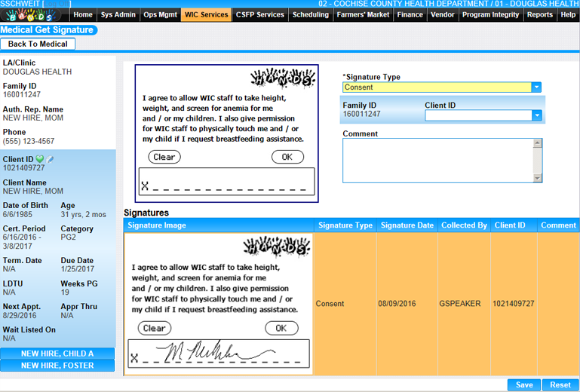Click the saved Consent signature image
Image resolution: width=580 pixels, height=392 pixels.
[219, 304]
